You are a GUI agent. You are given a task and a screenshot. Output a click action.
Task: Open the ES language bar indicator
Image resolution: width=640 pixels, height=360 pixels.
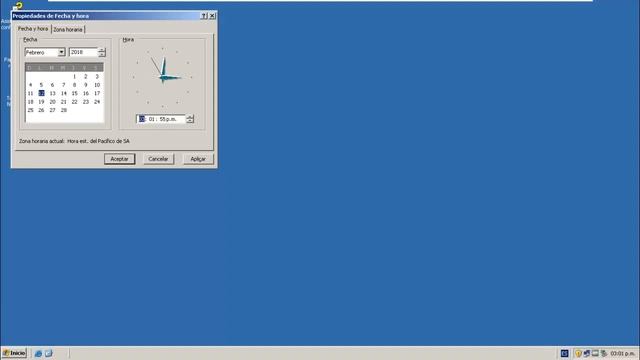tap(564, 353)
